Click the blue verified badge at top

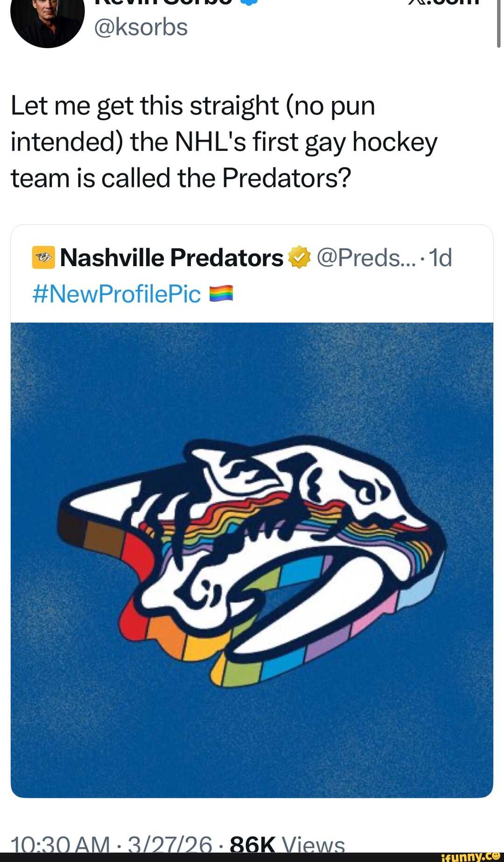251,2
